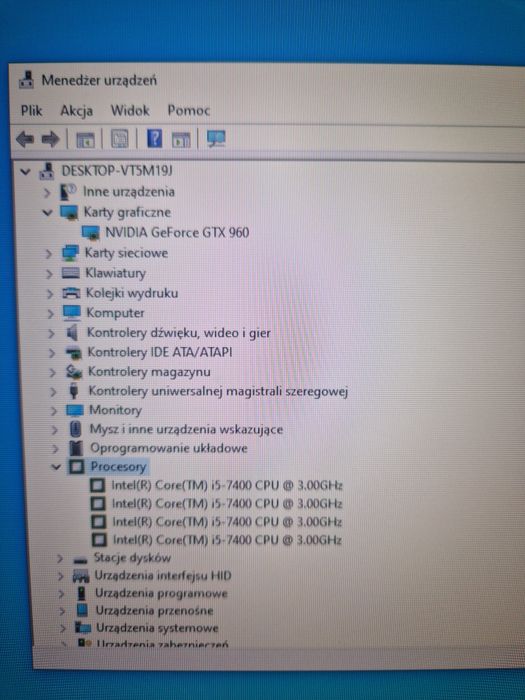Click the processor icon for Procesory

coord(76,467)
